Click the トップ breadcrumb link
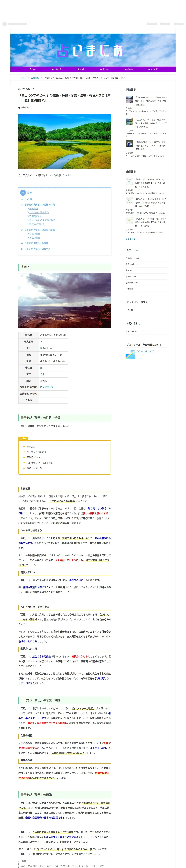186x868 pixels. (x=23, y=78)
